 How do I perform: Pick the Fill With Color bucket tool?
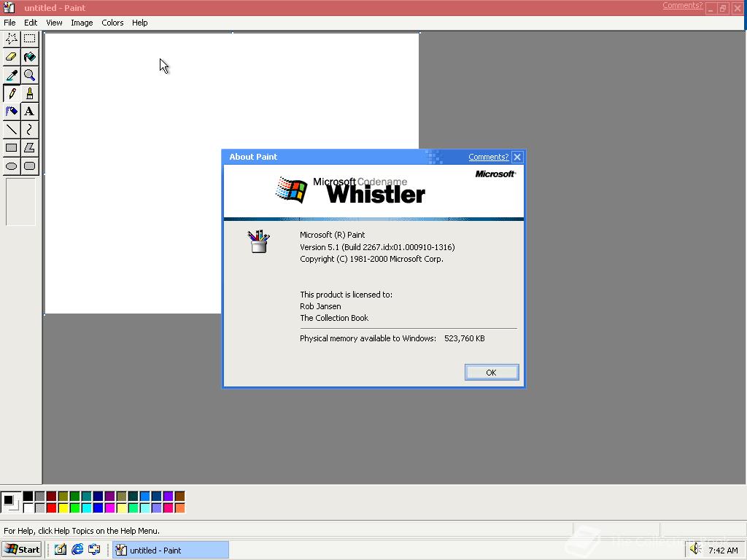(29, 57)
